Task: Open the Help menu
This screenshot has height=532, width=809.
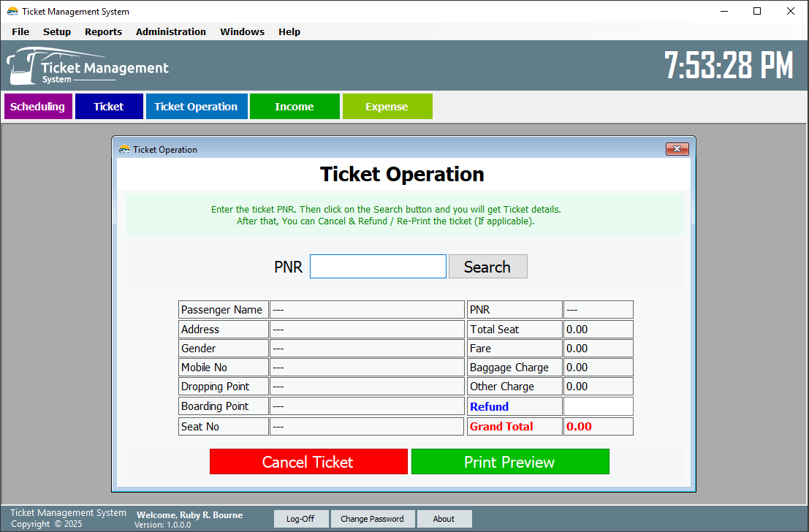Action: pos(289,31)
